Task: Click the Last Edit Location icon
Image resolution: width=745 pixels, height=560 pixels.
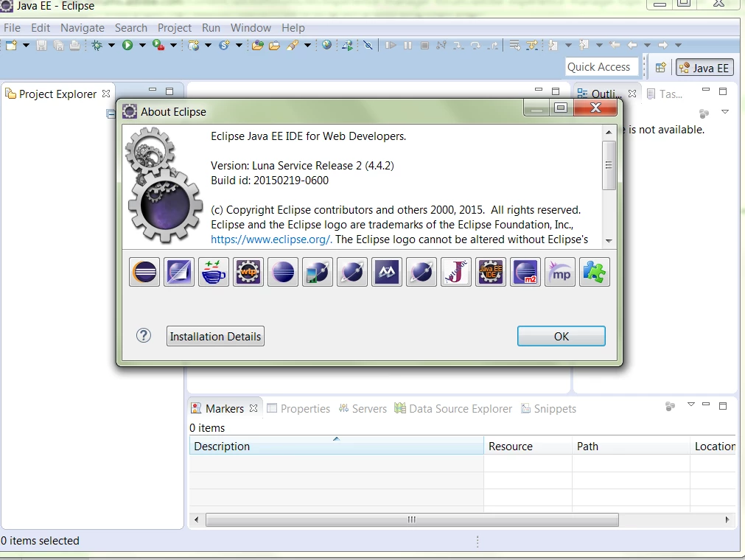Action: (615, 45)
